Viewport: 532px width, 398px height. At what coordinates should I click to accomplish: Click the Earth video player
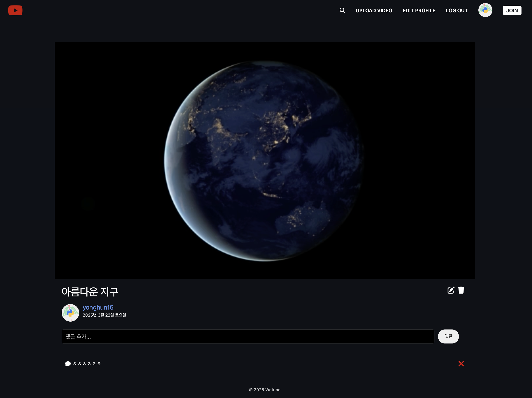264,160
